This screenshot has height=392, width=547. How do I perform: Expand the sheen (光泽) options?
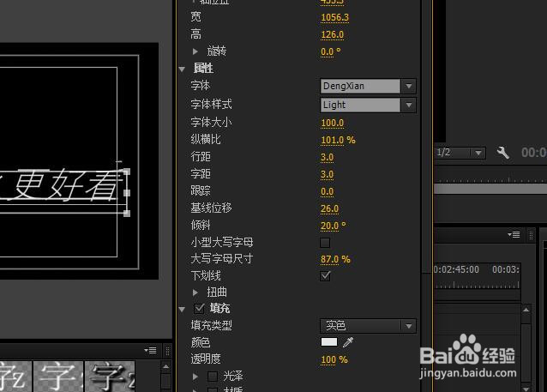[x=195, y=377]
